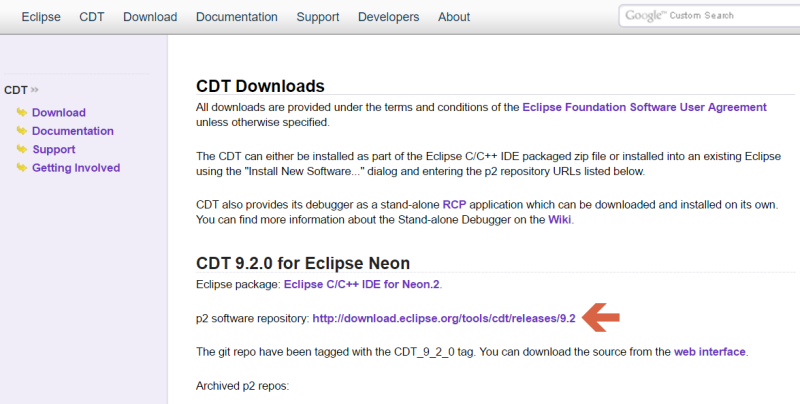Click the arrow bullet beside sidebar Download
This screenshot has height=404, width=800.
click(21, 112)
